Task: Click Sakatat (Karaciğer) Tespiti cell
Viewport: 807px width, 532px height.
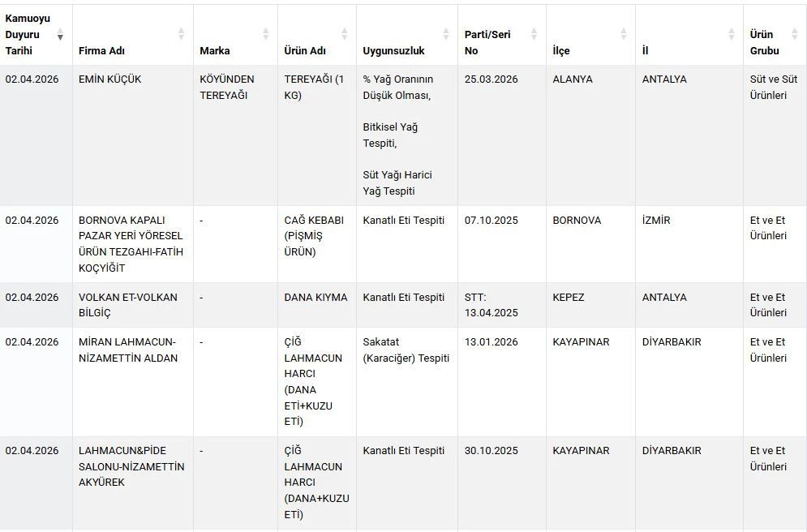Action: [x=406, y=350]
